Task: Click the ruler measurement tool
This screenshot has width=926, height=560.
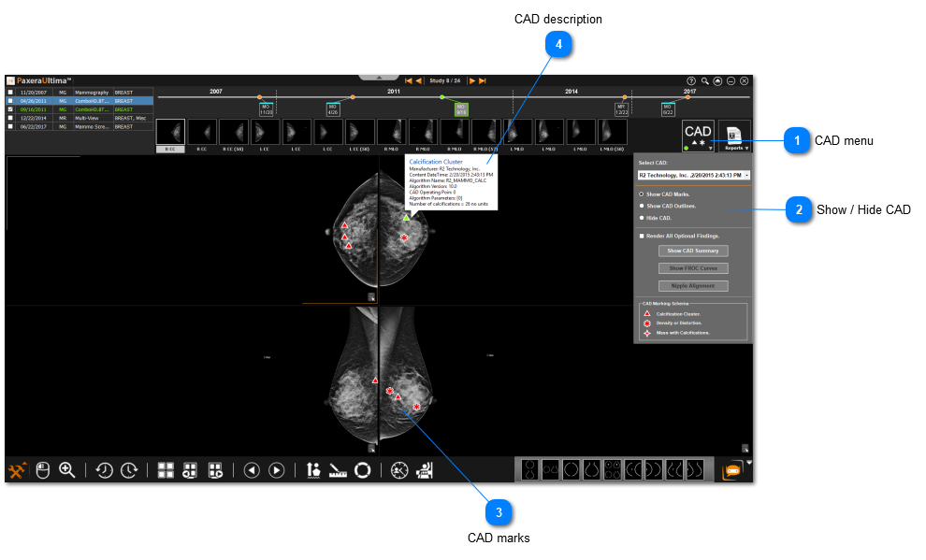Action: [338, 470]
